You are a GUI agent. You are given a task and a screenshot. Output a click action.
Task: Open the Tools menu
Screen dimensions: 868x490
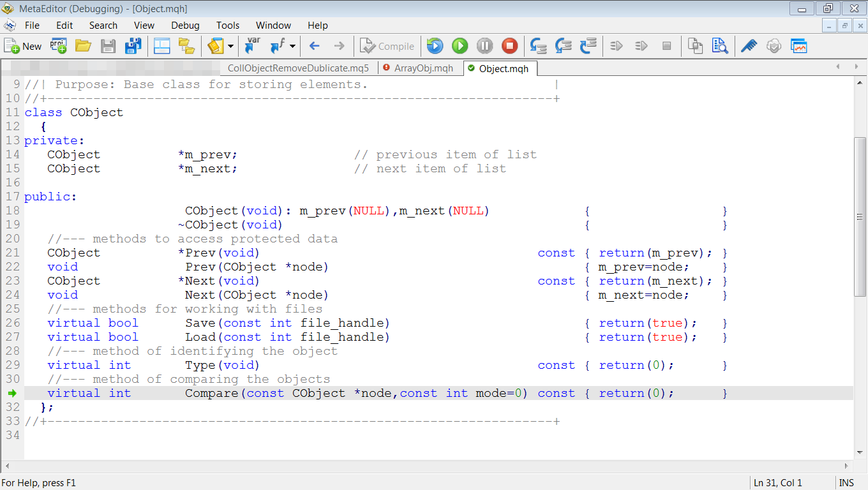pos(228,26)
